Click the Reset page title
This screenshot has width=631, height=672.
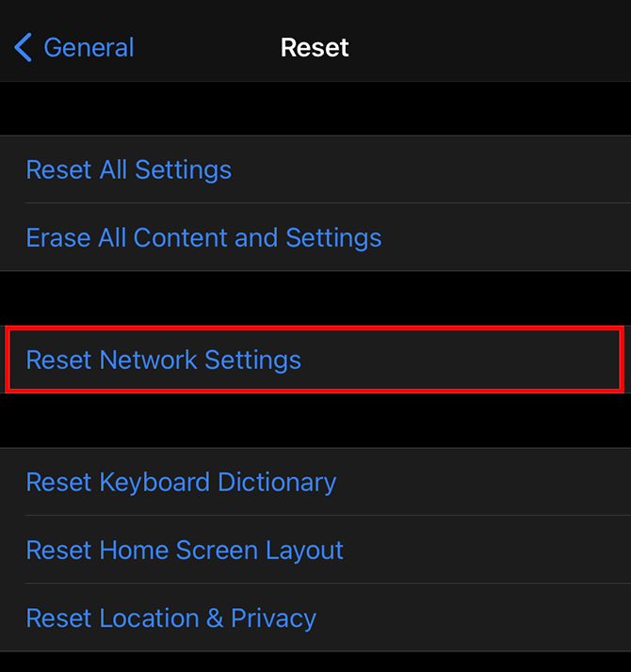point(315,47)
